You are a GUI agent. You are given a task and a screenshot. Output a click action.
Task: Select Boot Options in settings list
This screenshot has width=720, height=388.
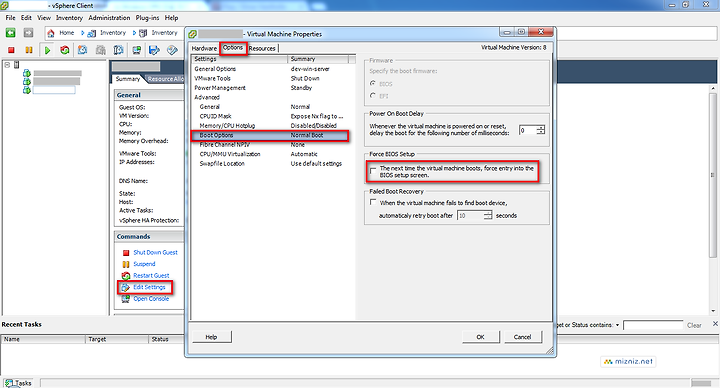click(270, 135)
